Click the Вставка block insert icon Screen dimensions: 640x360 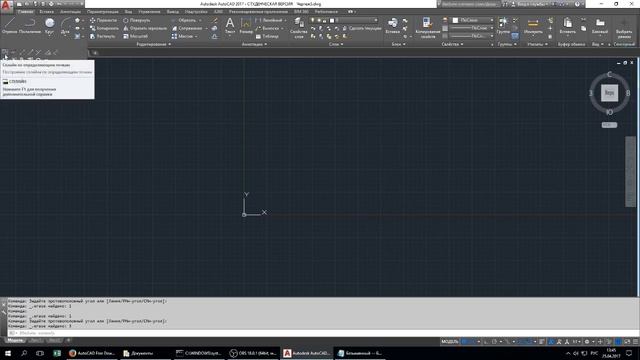click(393, 25)
